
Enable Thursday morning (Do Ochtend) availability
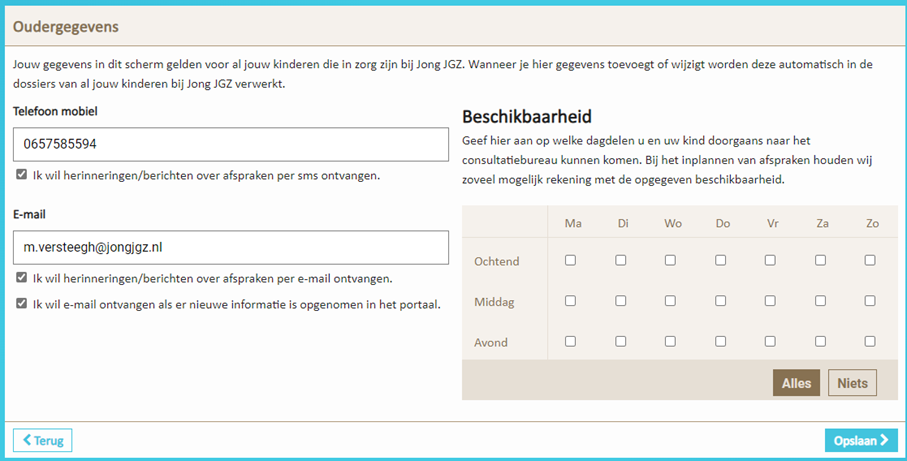click(x=721, y=260)
